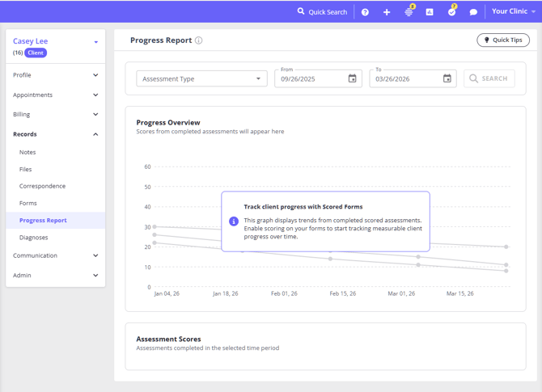Open the tasks checkmark icon

point(451,12)
